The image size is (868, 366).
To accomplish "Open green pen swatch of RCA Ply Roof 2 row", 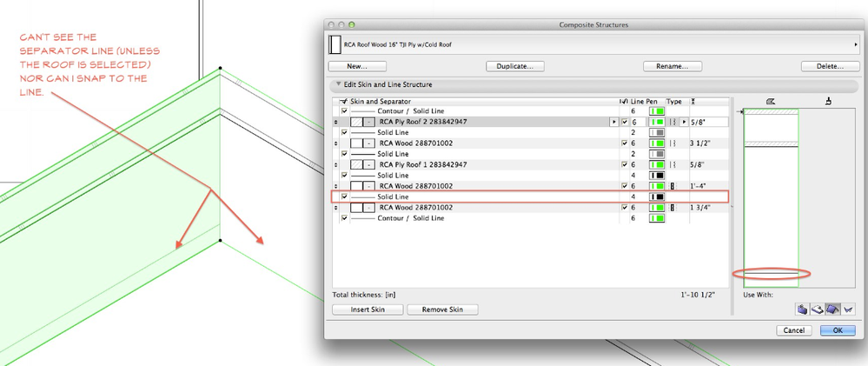I will click(x=657, y=122).
